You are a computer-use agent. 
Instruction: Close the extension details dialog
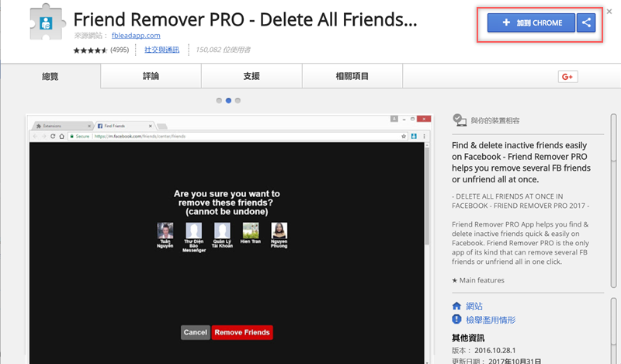(x=609, y=12)
